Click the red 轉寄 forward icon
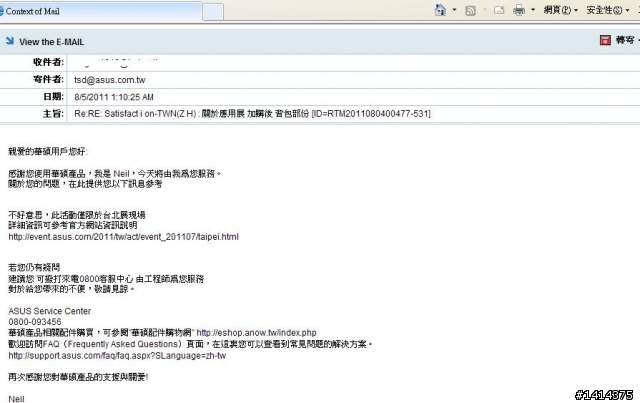This screenshot has height=403, width=640. click(x=605, y=40)
